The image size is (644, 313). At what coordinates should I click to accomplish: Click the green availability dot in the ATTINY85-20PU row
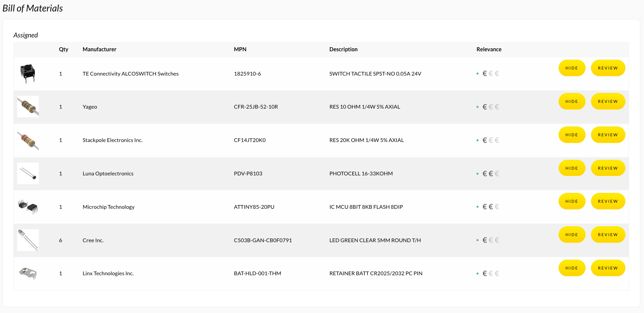click(x=478, y=206)
